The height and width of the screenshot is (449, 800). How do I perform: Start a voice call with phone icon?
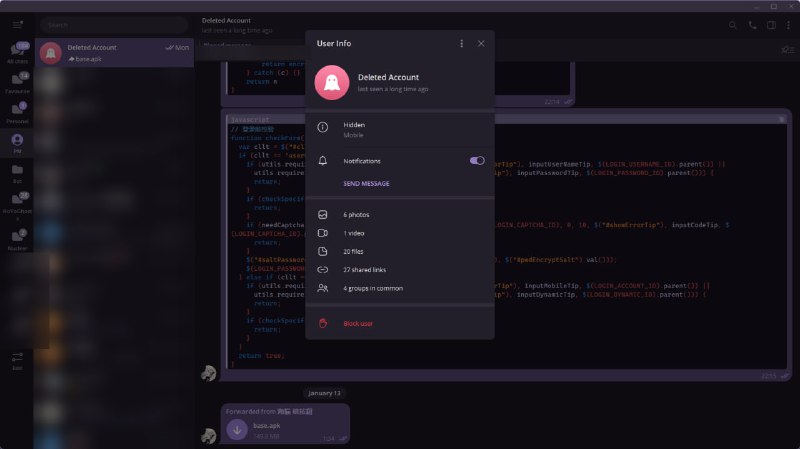[752, 24]
